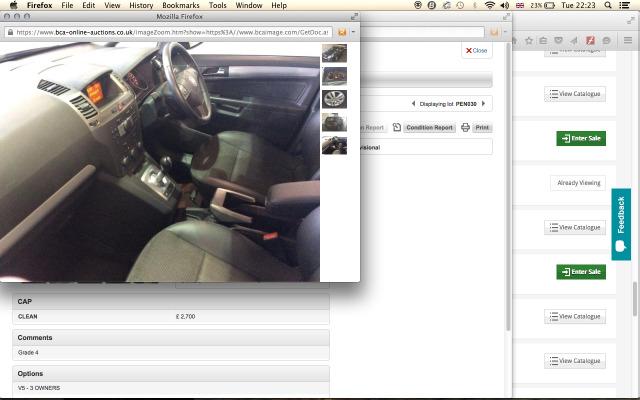The image size is (640, 400).
Task: Click the second Enter Sale button
Action: (x=581, y=272)
